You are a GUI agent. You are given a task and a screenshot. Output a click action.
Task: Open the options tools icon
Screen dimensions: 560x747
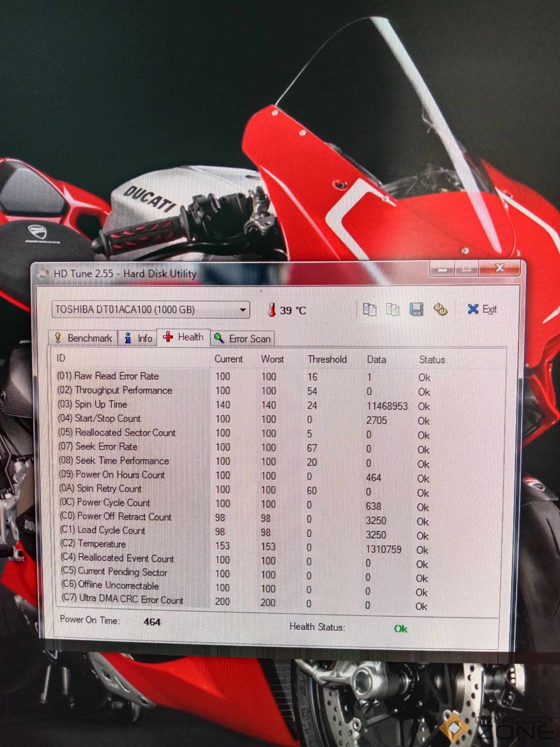pos(440,309)
